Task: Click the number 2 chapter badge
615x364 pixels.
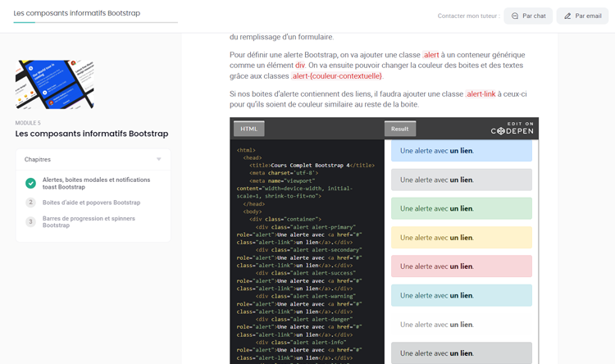Action: [30, 202]
